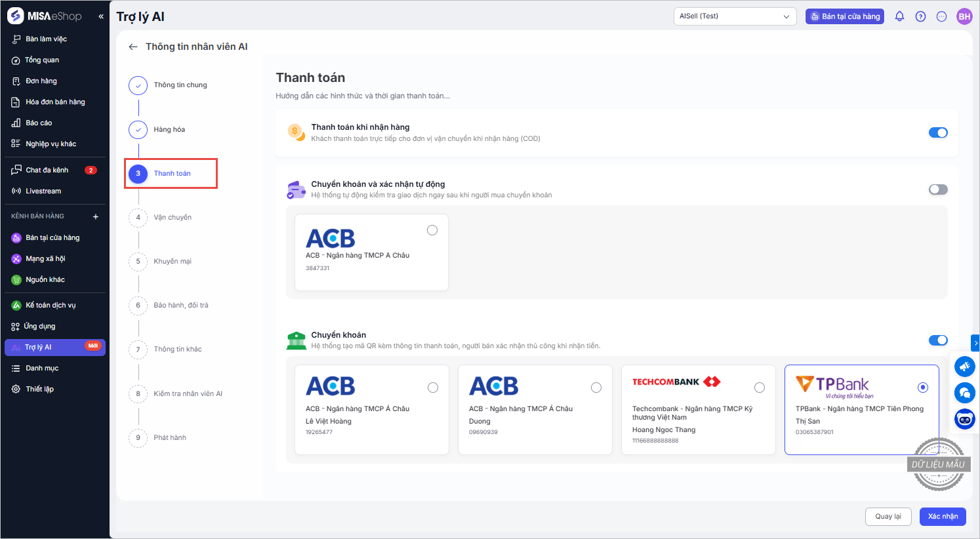Expand the right-edge side panel arrow
The height and width of the screenshot is (539, 980).
click(x=975, y=343)
